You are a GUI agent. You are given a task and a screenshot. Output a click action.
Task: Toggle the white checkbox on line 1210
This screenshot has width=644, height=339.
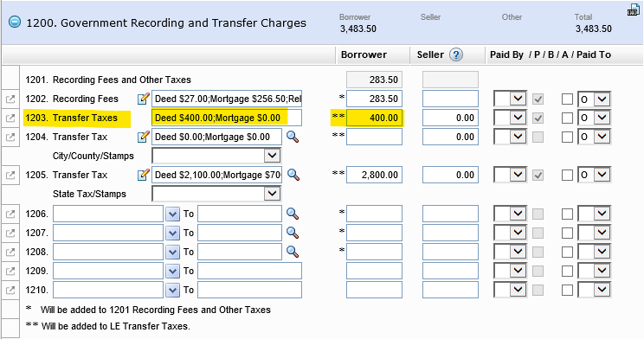tap(567, 291)
